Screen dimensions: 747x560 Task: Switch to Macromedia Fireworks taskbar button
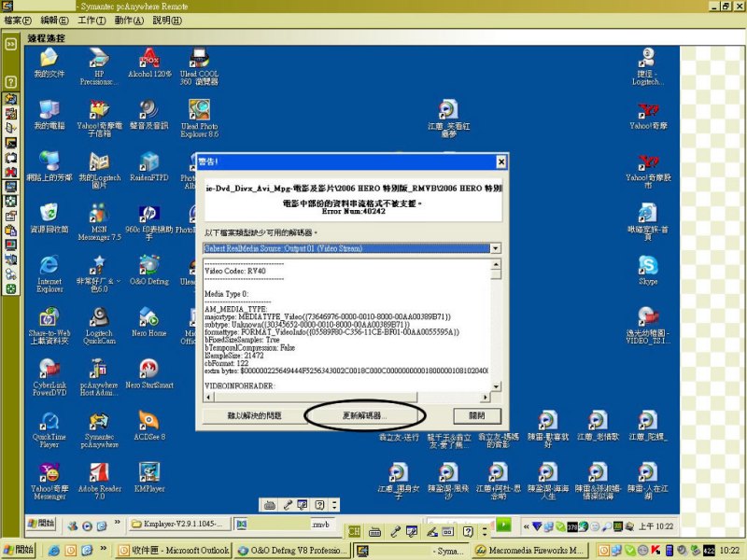point(530,551)
